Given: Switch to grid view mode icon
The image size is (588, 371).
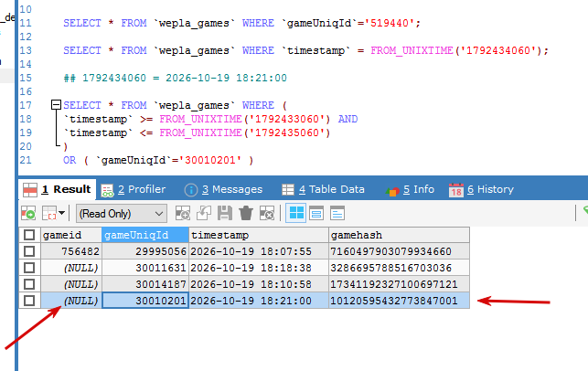Looking at the screenshot, I should 296,213.
